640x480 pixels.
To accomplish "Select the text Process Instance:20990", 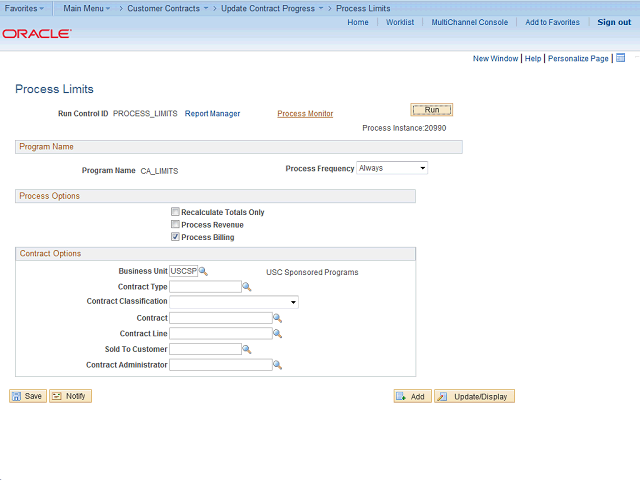I will [x=404, y=128].
